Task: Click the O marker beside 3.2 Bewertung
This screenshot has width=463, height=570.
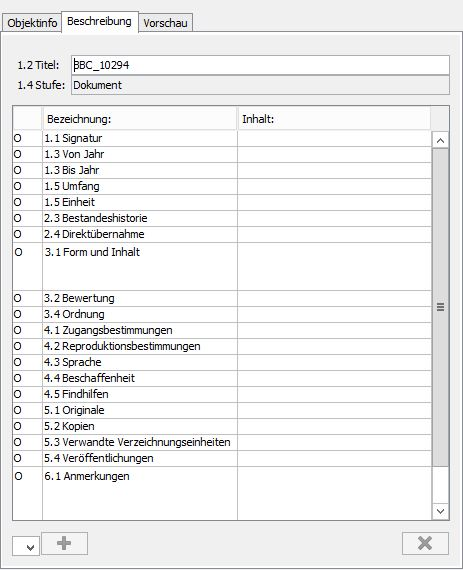Action: [x=17, y=298]
